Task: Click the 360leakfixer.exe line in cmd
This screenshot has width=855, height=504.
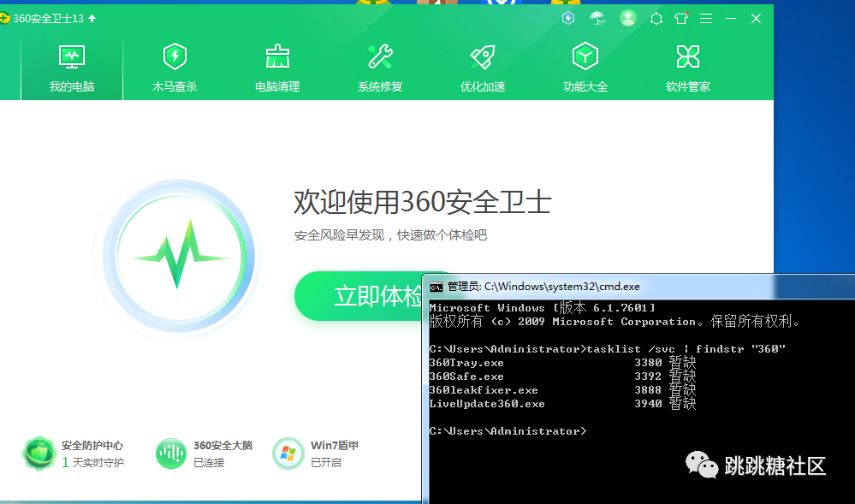Action: click(563, 390)
